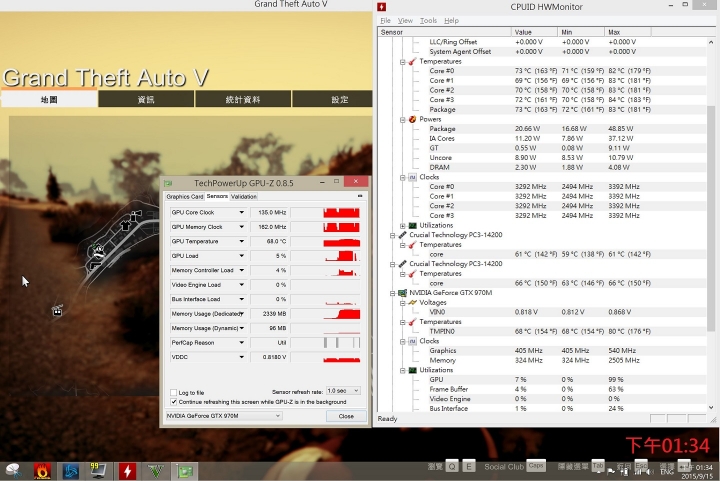Open VDDC sensor dropdown arrow
This screenshot has width=720, height=481.
242,357
